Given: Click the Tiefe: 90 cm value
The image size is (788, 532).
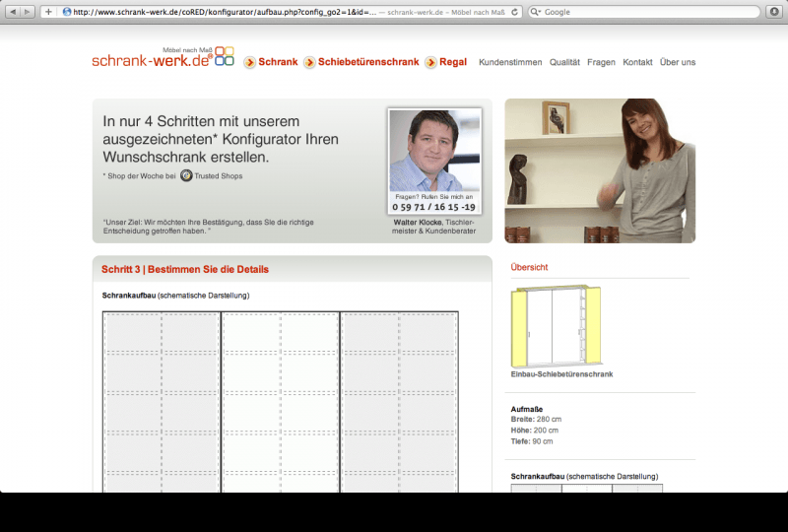Looking at the screenshot, I should pos(532,441).
